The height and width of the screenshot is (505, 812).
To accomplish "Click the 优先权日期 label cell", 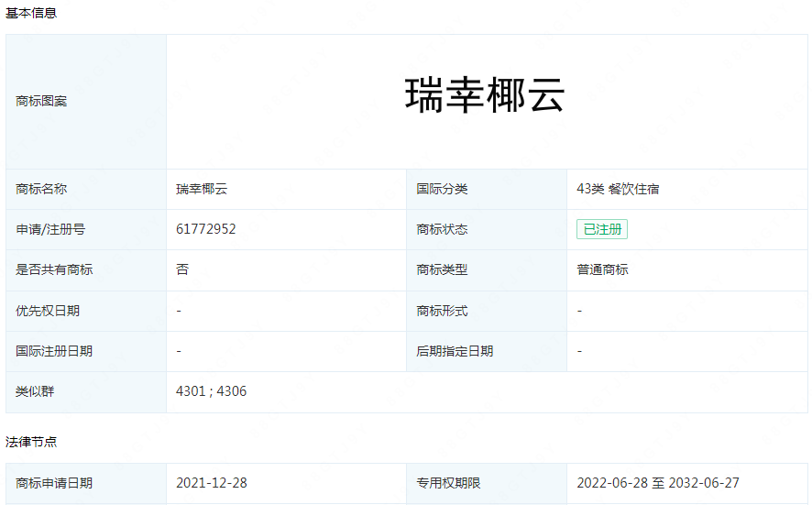I will tap(86, 311).
